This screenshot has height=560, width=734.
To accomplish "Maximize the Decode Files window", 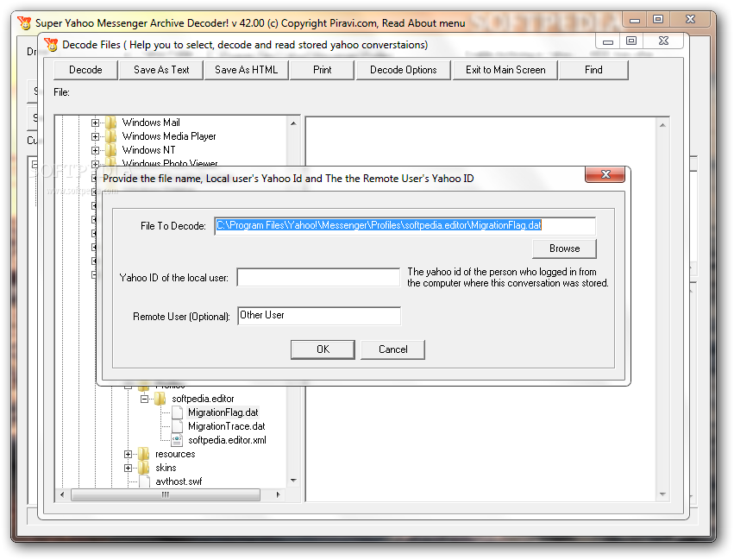I will (x=631, y=41).
